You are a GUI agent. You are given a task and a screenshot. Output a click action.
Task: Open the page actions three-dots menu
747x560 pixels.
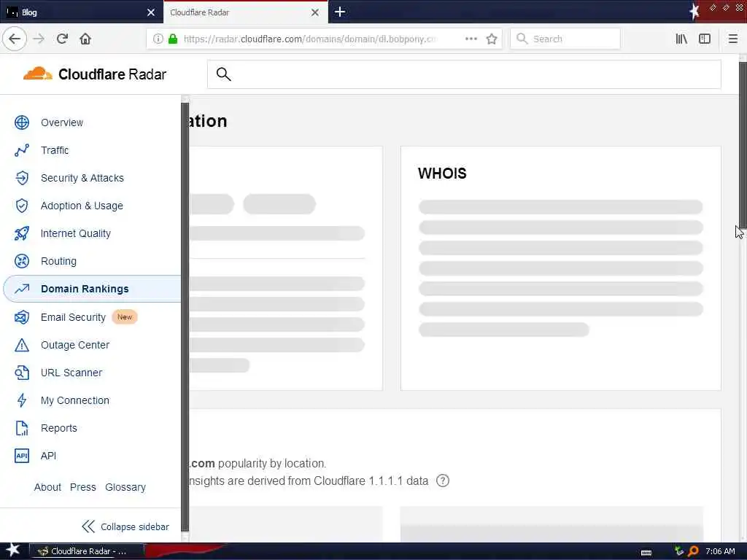pyautogui.click(x=471, y=39)
